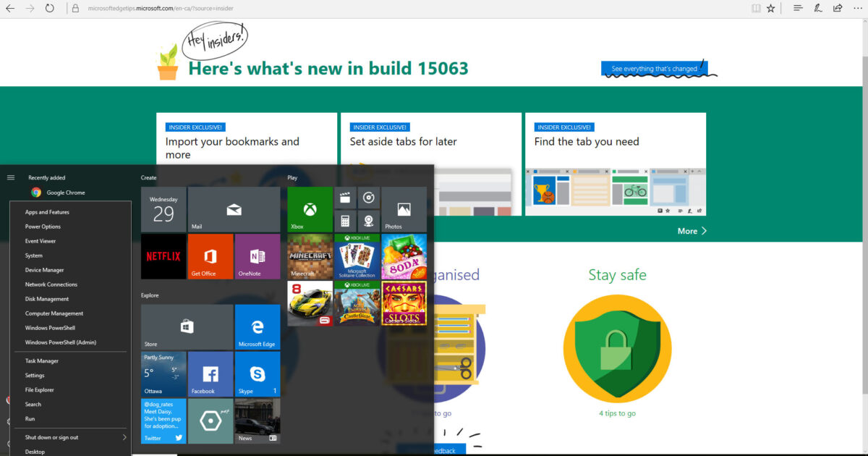This screenshot has height=456, width=868.
Task: Launch Skype from its tile
Action: tap(258, 373)
